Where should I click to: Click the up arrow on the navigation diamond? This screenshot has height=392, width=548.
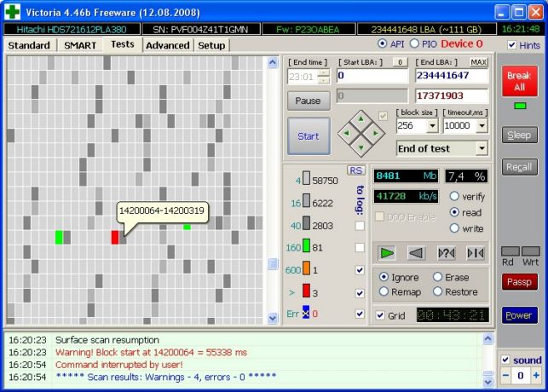click(x=361, y=119)
